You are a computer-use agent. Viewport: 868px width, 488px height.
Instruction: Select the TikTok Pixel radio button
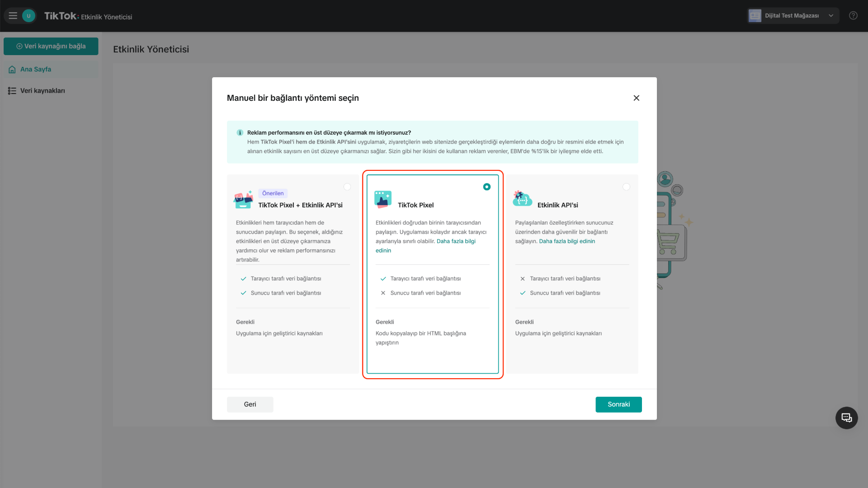point(487,187)
